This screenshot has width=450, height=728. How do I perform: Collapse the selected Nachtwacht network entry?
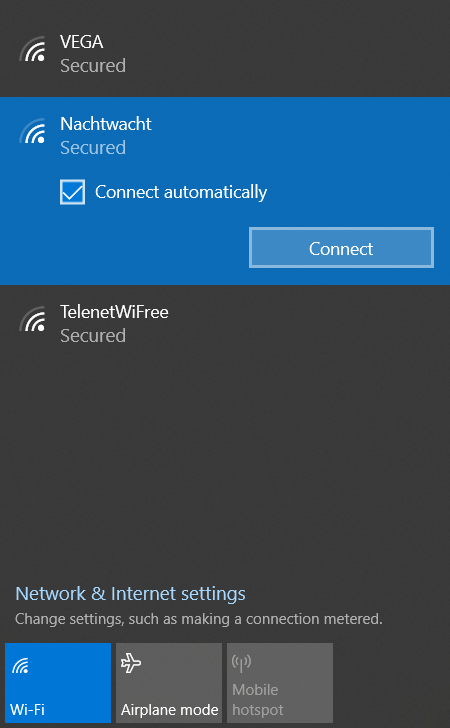pyautogui.click(x=225, y=136)
